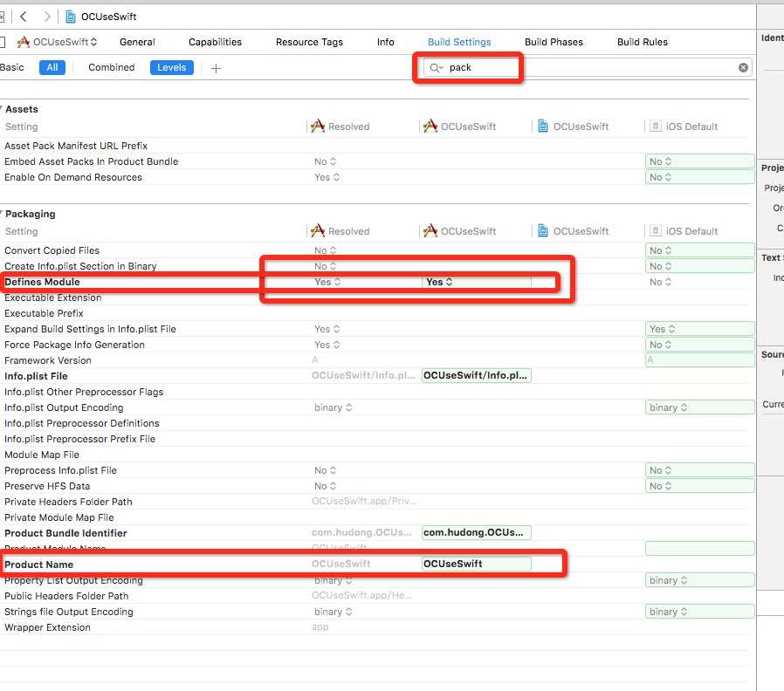This screenshot has width=784, height=691.
Task: Open the Build Phases tab
Action: point(554,42)
